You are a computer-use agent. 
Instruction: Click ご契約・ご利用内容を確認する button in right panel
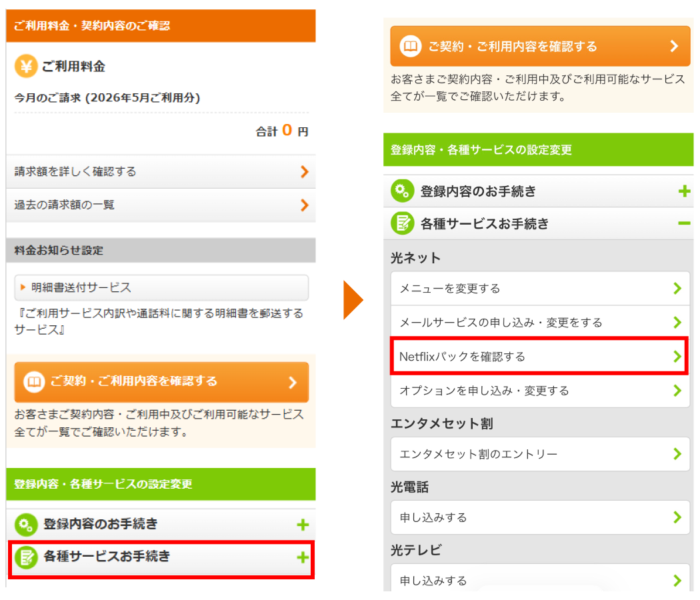[540, 47]
